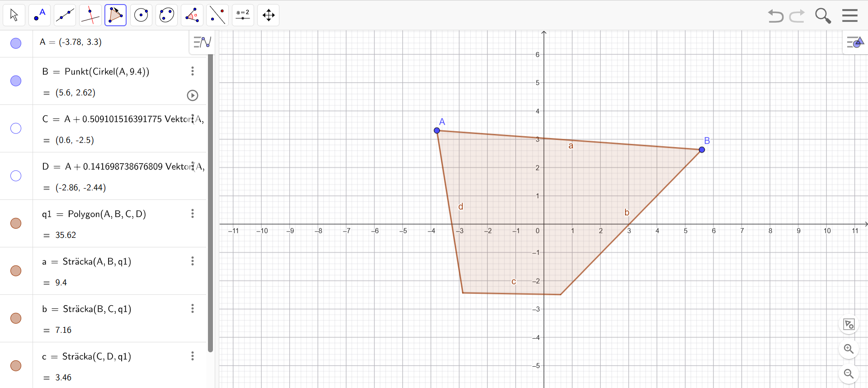Click c = Sträcka(C, D, q1) definition
Screen dimensions: 868x388
coord(87,356)
